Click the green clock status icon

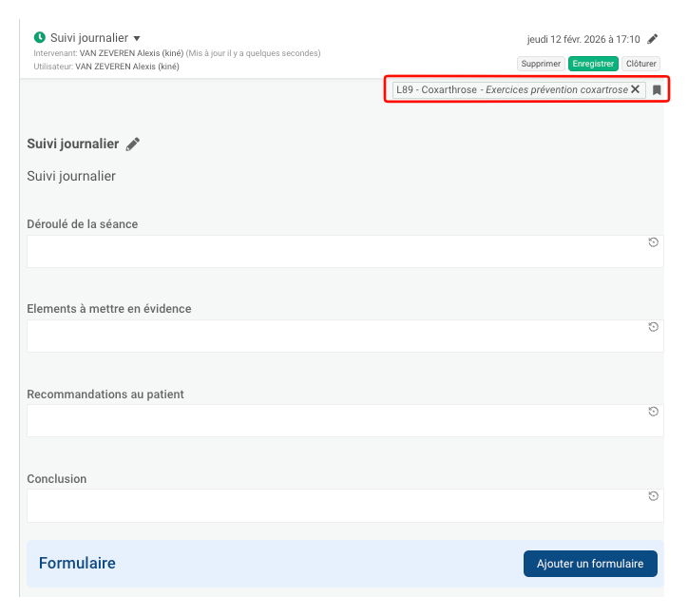click(x=40, y=38)
